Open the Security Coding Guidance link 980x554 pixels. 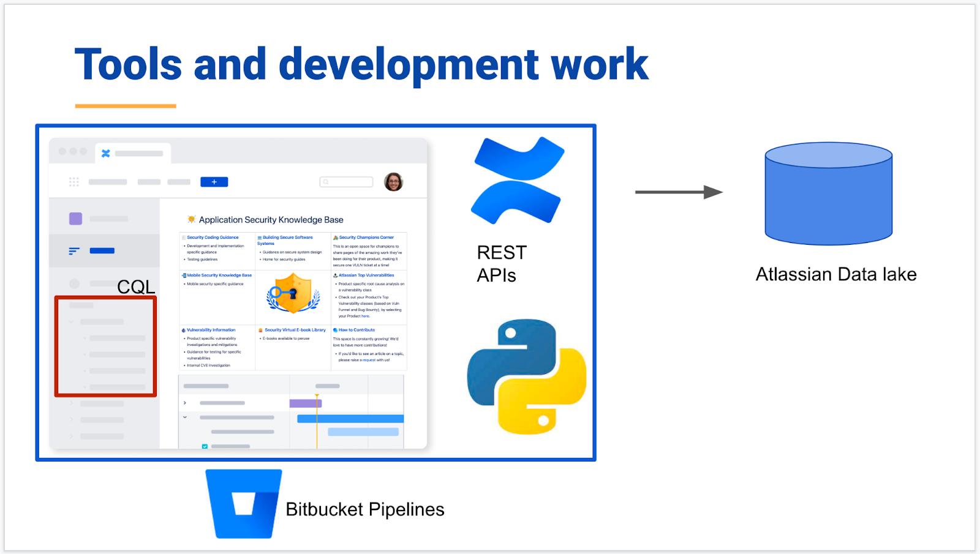[214, 238]
